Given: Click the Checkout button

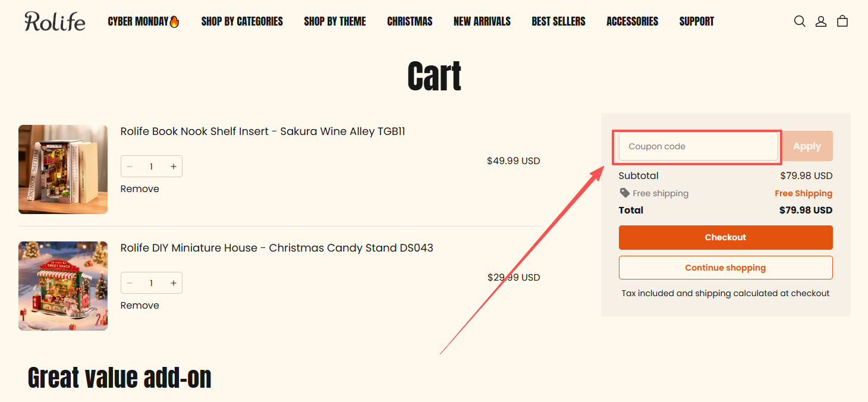Looking at the screenshot, I should tap(725, 237).
